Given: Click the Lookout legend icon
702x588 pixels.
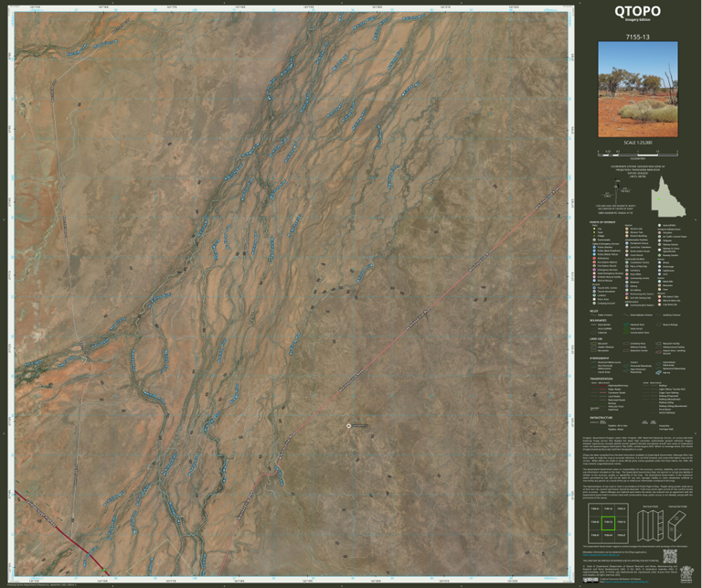Looking at the screenshot, I should [594, 295].
